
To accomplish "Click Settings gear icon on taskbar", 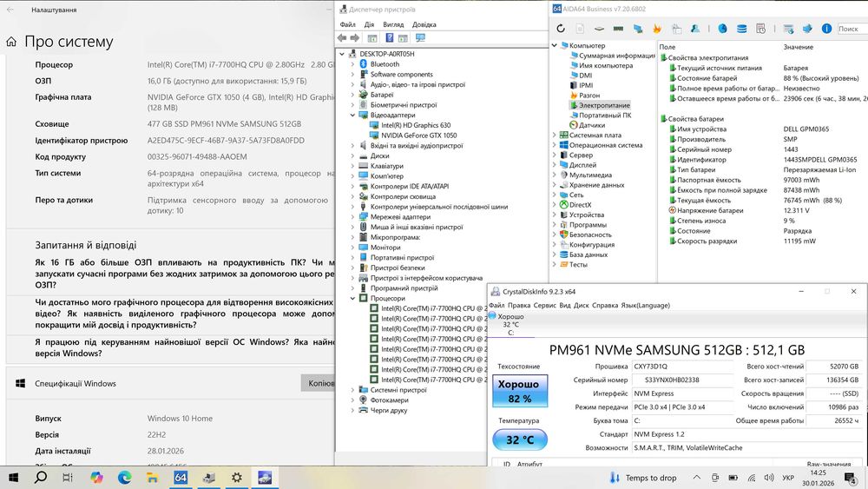I will (237, 478).
